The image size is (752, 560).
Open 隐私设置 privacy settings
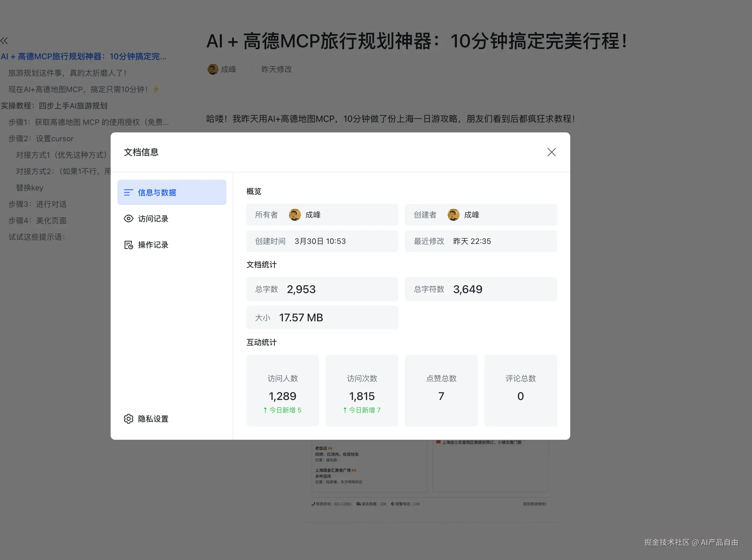[153, 419]
